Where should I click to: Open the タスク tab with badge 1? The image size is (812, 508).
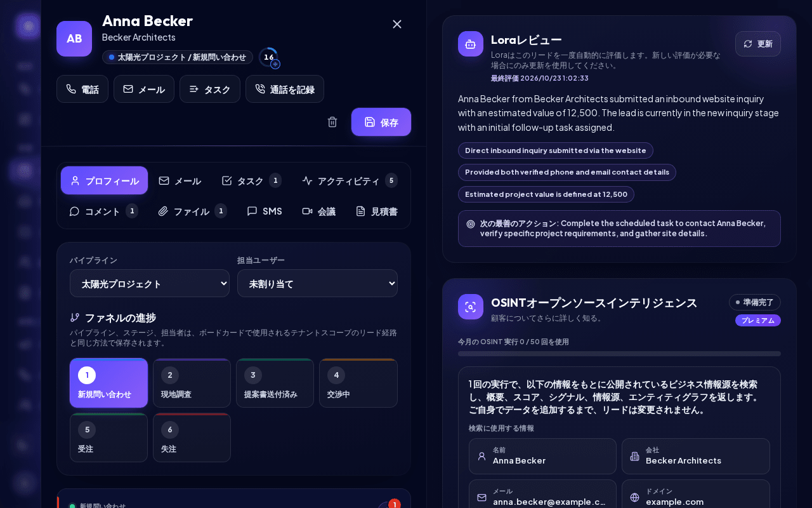[x=251, y=180]
